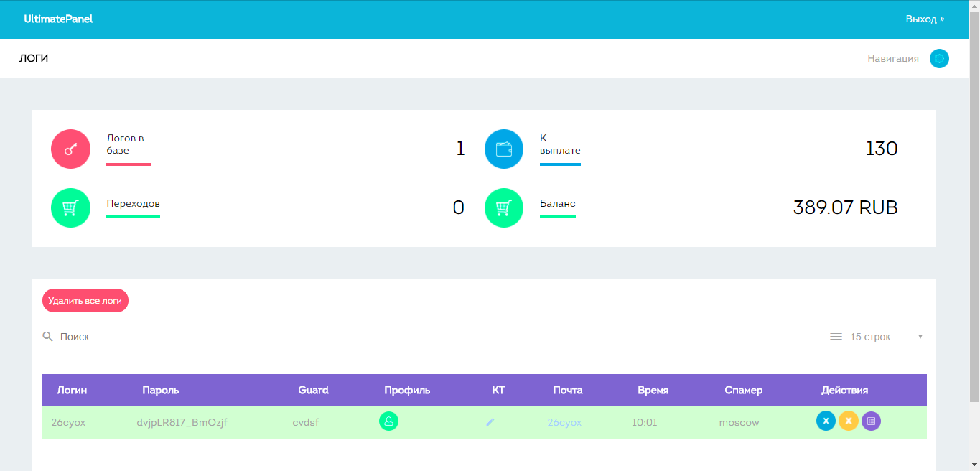The width and height of the screenshot is (980, 471).
Task: Sort by the Пароль column header
Action: tap(161, 390)
